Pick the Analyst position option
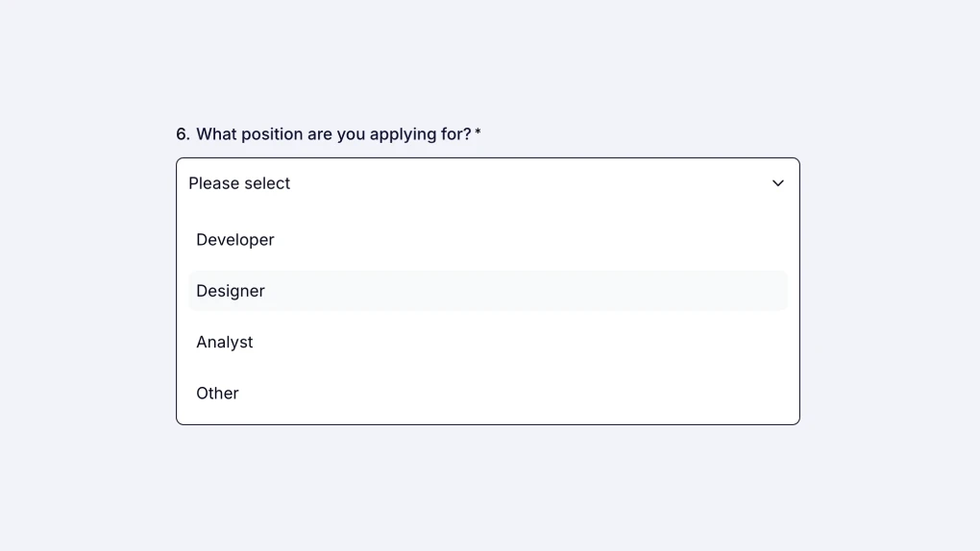 (225, 342)
